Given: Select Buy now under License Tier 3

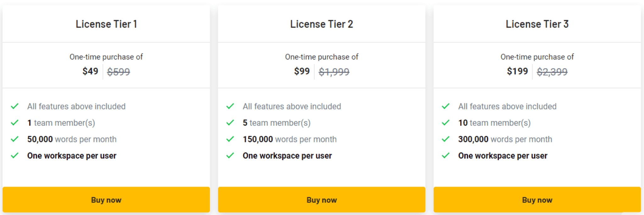Looking at the screenshot, I should point(537,200).
